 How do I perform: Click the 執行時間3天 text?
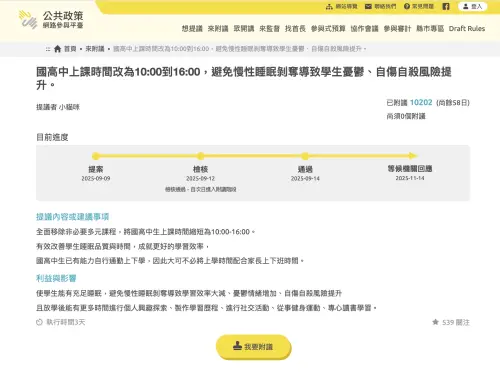[x=66, y=322]
